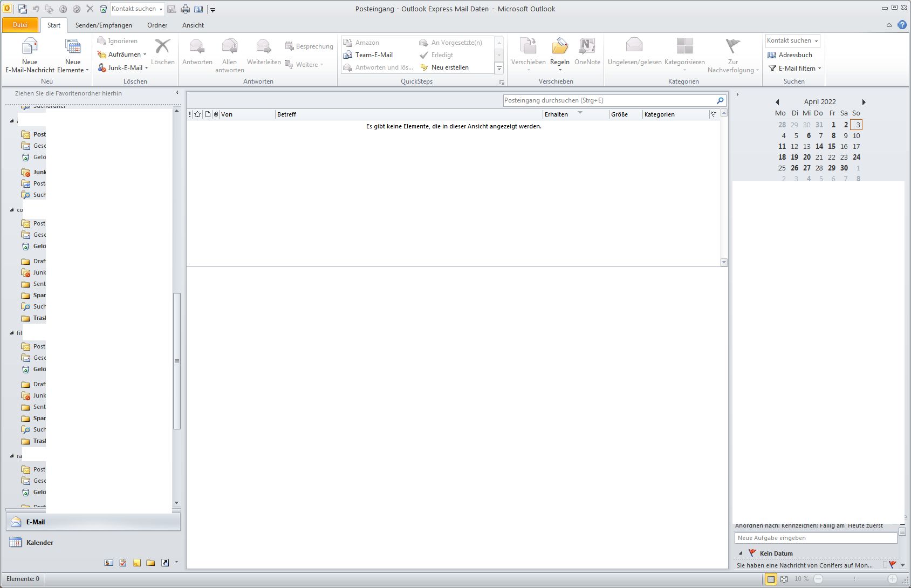Image resolution: width=911 pixels, height=588 pixels.
Task: Open Contacts icon in navigation pane bottom
Action: (x=109, y=563)
